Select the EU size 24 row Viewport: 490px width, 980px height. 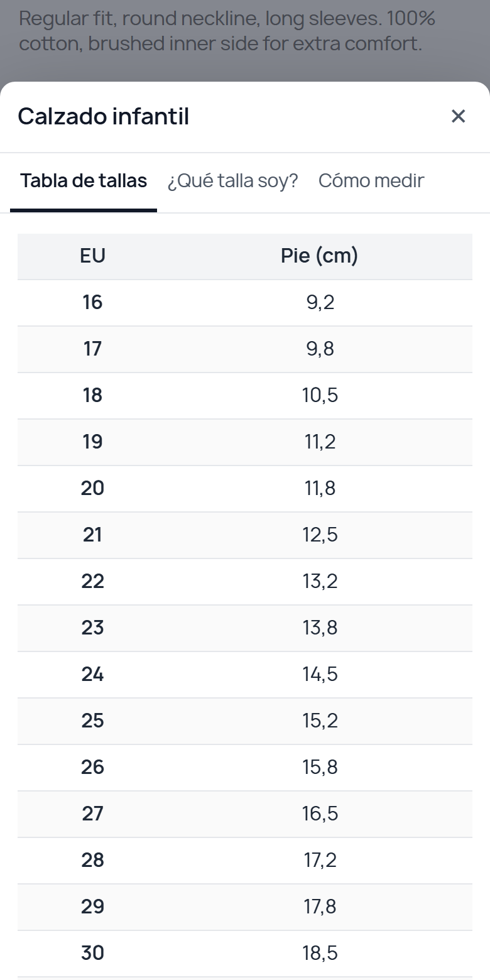(245, 675)
